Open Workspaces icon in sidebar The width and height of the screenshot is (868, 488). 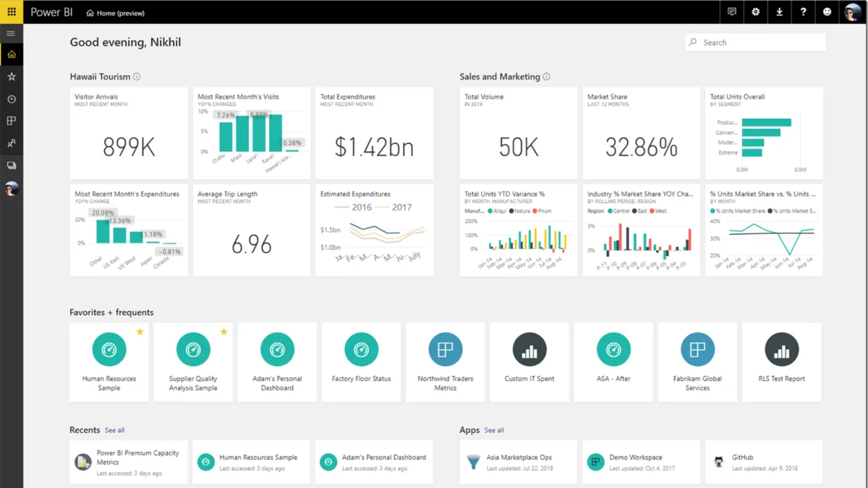[12, 166]
